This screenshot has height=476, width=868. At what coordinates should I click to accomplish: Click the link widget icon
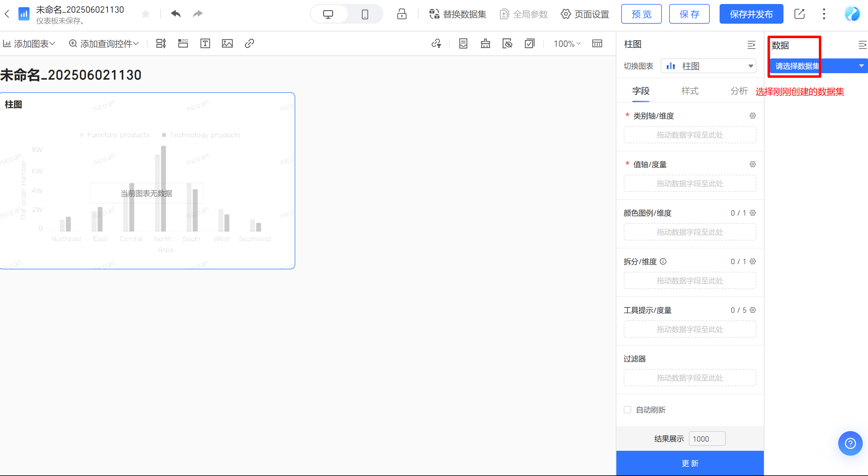249,43
